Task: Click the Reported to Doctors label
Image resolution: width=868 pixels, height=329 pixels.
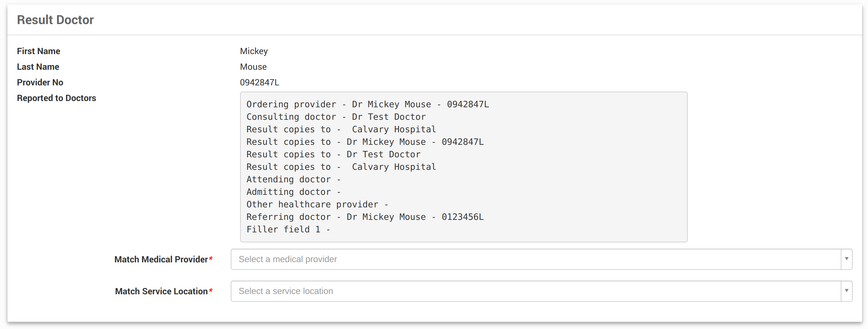Action: pyautogui.click(x=56, y=98)
